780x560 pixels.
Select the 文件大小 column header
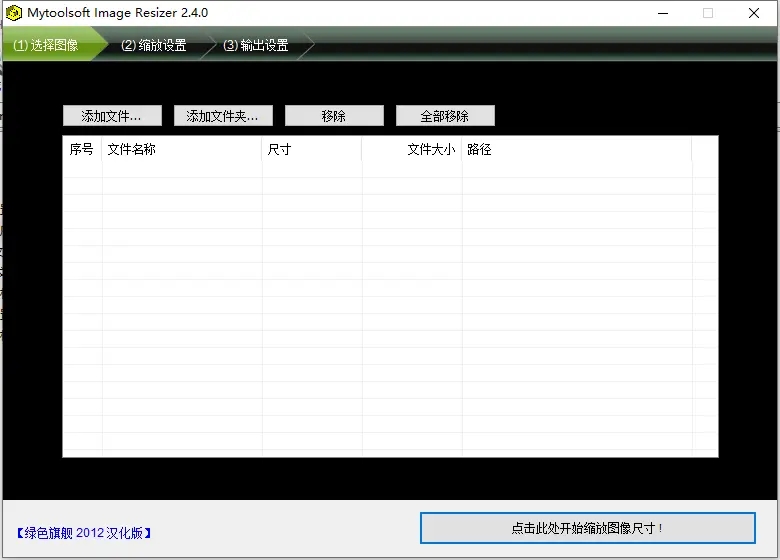[x=412, y=149]
